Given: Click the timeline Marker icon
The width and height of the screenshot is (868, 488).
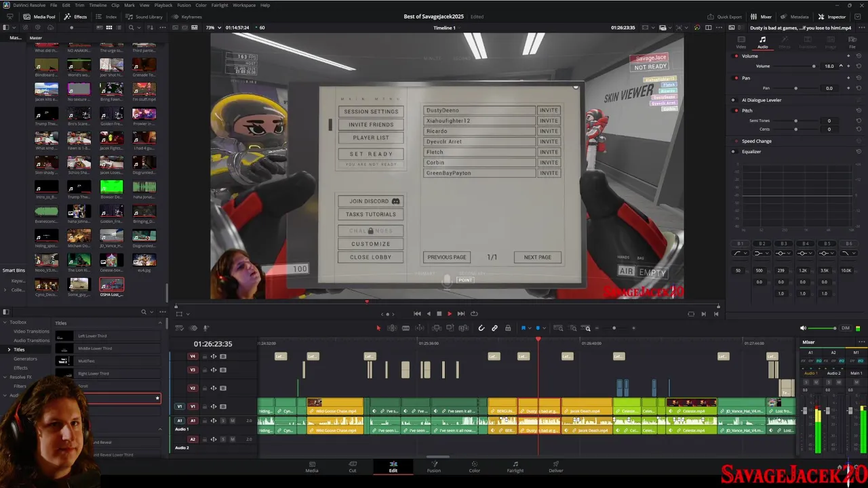Looking at the screenshot, I should tap(536, 328).
